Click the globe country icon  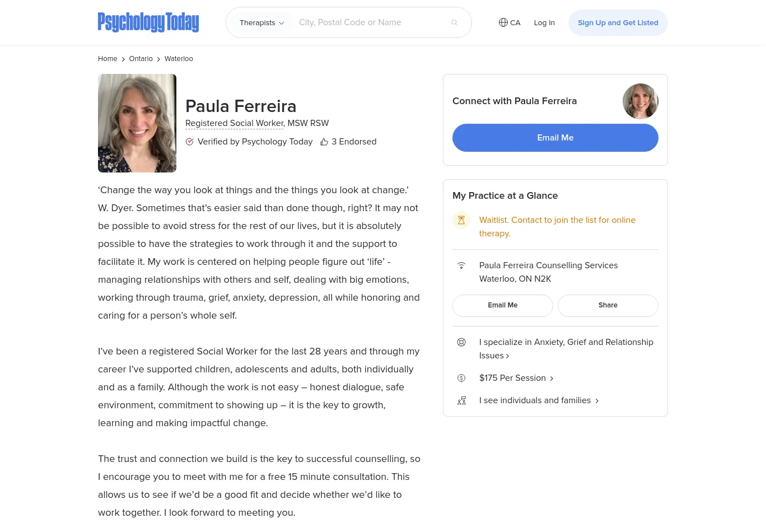pyautogui.click(x=503, y=22)
